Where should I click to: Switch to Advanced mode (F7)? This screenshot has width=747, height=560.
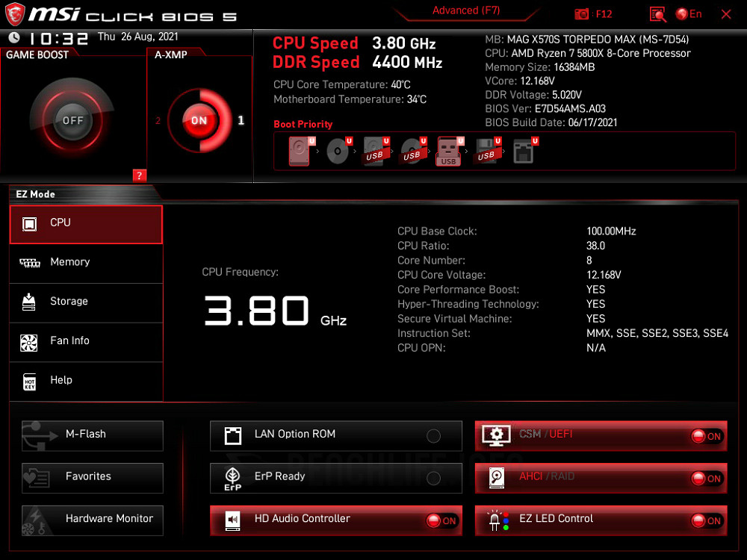[466, 10]
